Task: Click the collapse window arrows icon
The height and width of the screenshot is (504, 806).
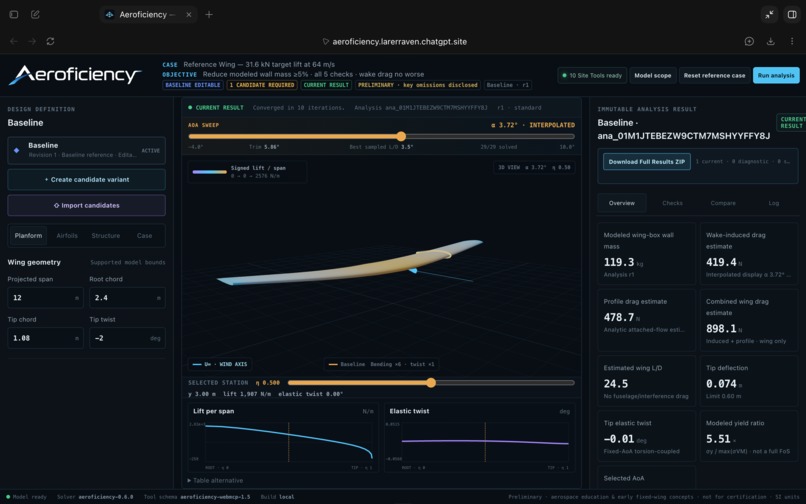Action: [x=769, y=14]
